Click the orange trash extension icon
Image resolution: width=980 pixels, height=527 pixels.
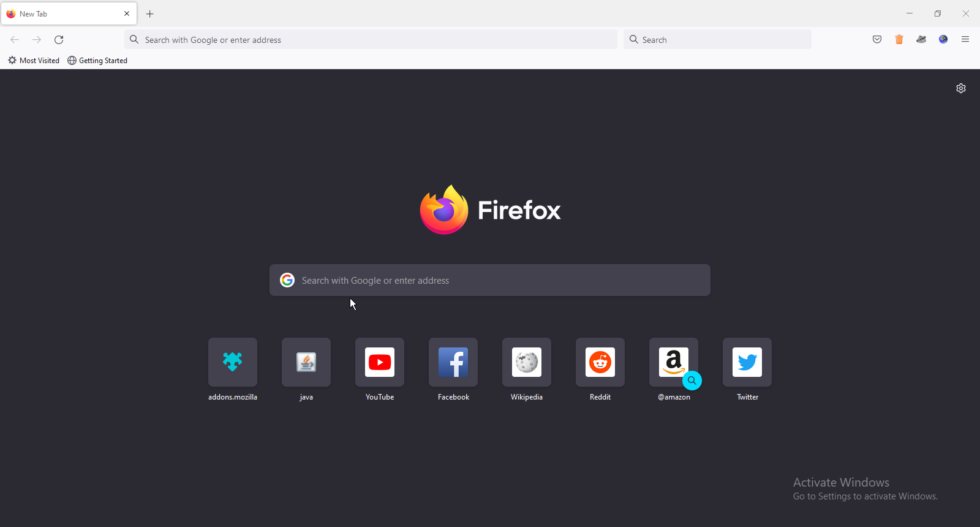pyautogui.click(x=899, y=40)
